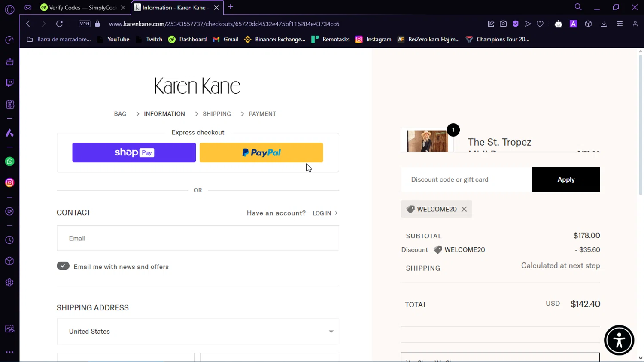Open Dashboard bookmark

[188, 39]
